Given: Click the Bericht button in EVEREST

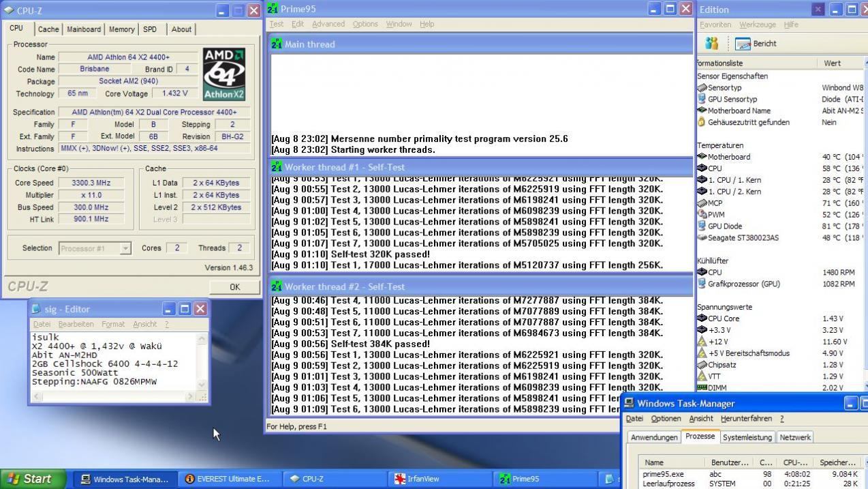Looking at the screenshot, I should (756, 44).
